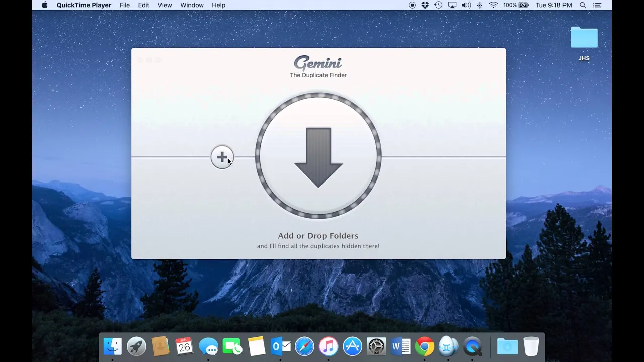This screenshot has height=362, width=644.
Task: Open Notification Center
Action: (597, 5)
